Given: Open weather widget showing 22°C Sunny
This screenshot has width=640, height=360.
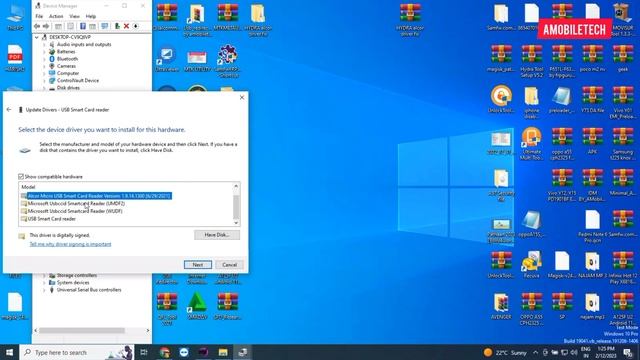Looking at the screenshot, I should pyautogui.click(x=505, y=352).
